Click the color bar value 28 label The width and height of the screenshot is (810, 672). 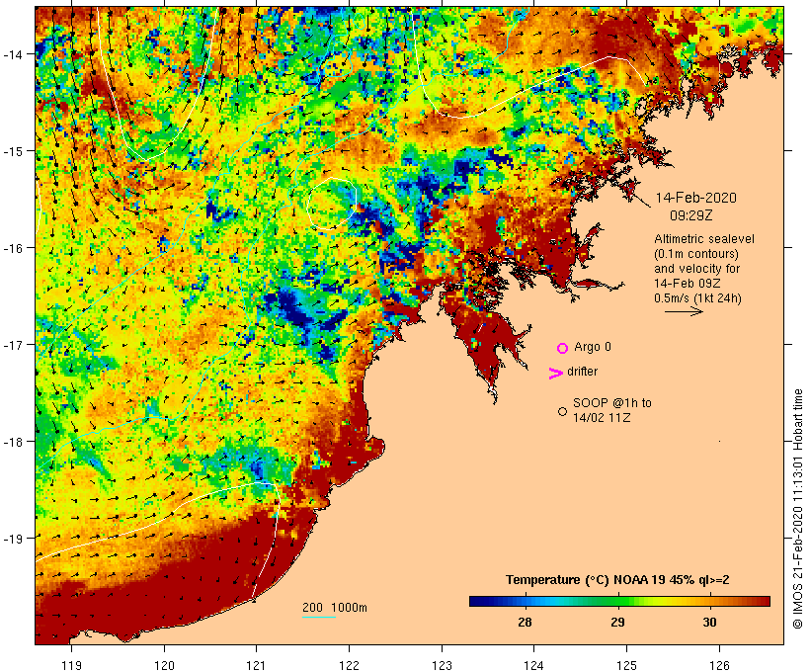(x=525, y=622)
